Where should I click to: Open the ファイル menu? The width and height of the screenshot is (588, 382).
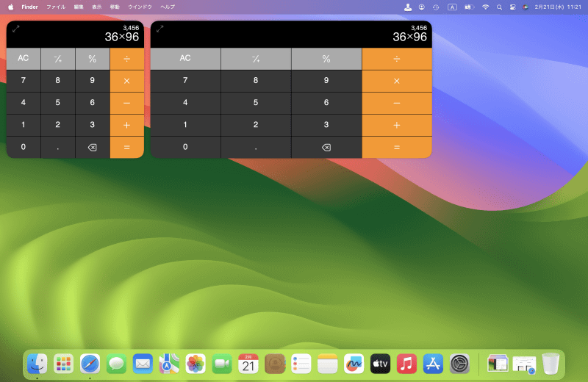[x=56, y=7]
